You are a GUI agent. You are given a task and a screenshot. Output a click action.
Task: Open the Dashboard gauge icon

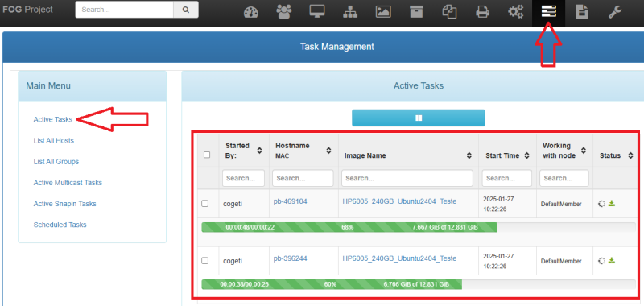tap(250, 12)
